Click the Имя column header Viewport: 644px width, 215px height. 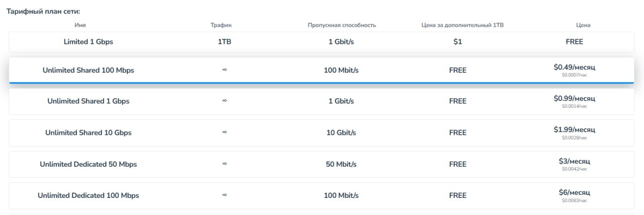pyautogui.click(x=80, y=25)
